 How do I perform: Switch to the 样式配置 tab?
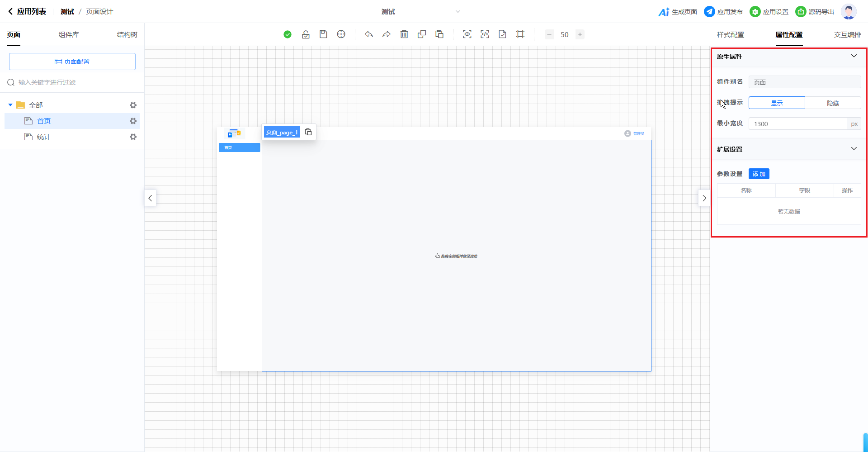[730, 35]
